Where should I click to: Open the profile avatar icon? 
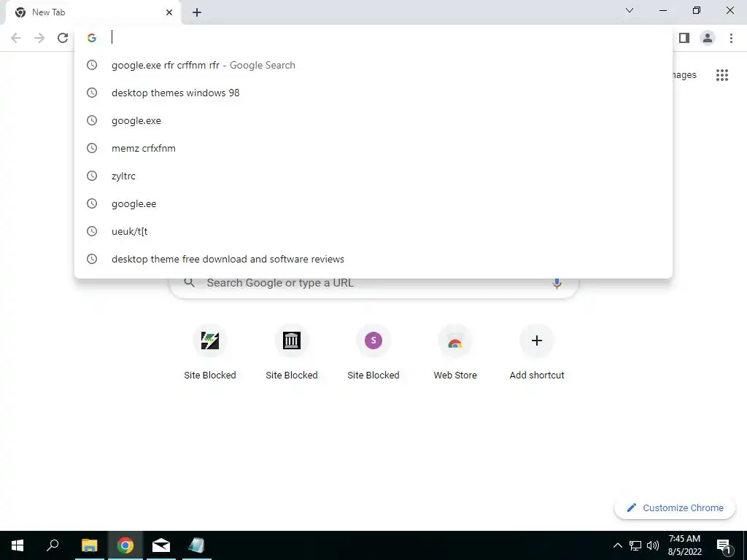pyautogui.click(x=708, y=38)
